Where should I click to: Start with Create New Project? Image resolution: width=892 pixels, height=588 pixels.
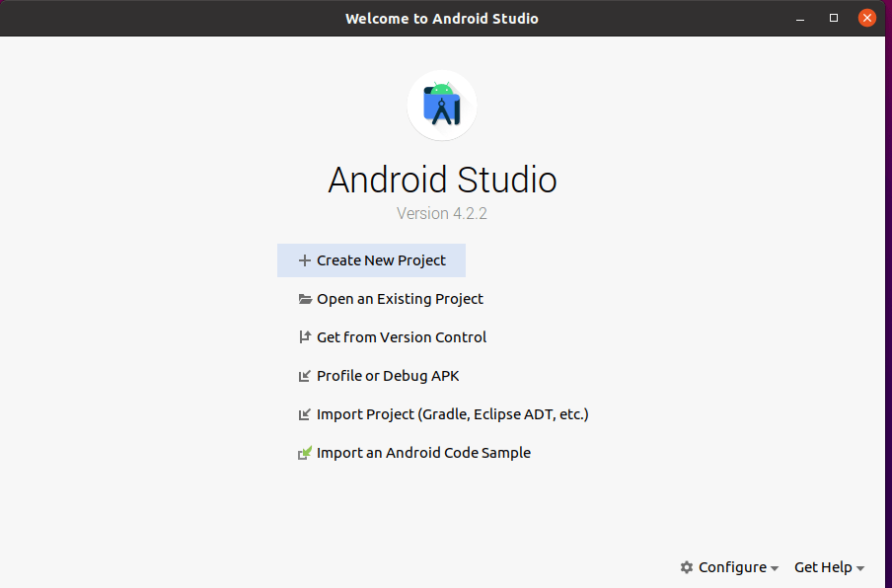(371, 260)
